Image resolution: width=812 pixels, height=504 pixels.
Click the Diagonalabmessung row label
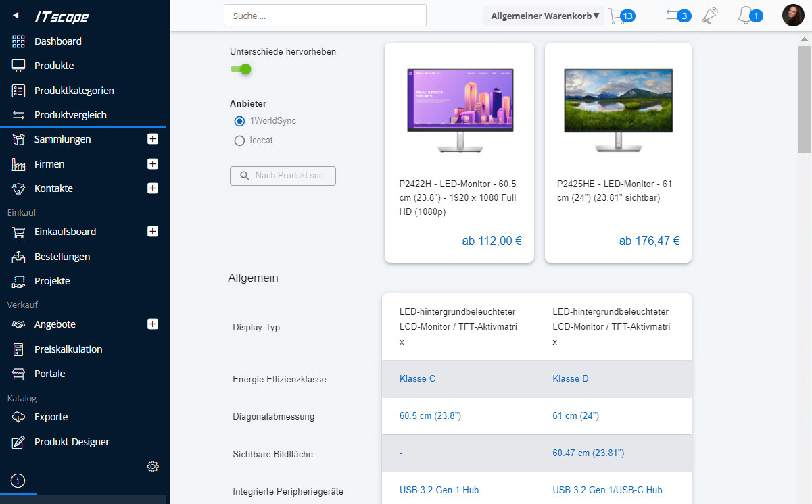tap(273, 416)
